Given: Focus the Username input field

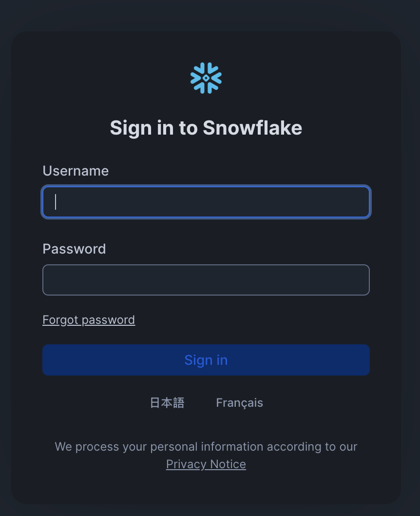Looking at the screenshot, I should (x=206, y=202).
